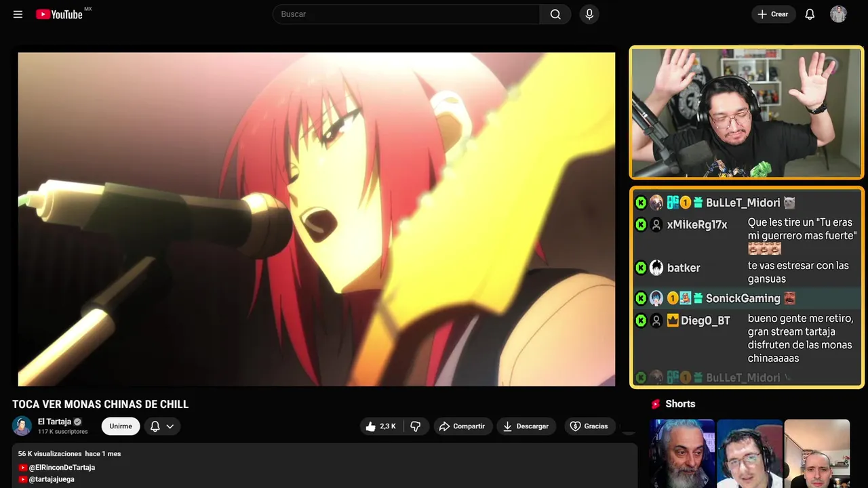The height and width of the screenshot is (488, 868).
Task: Toggle channel notification bell next to Unirme
Action: (x=155, y=426)
